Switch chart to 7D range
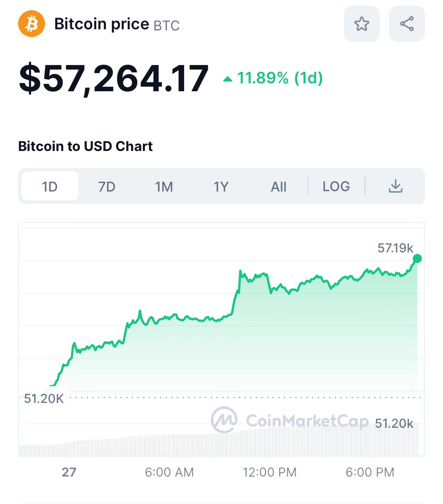Screen dimensions: 443x504 pos(107,186)
